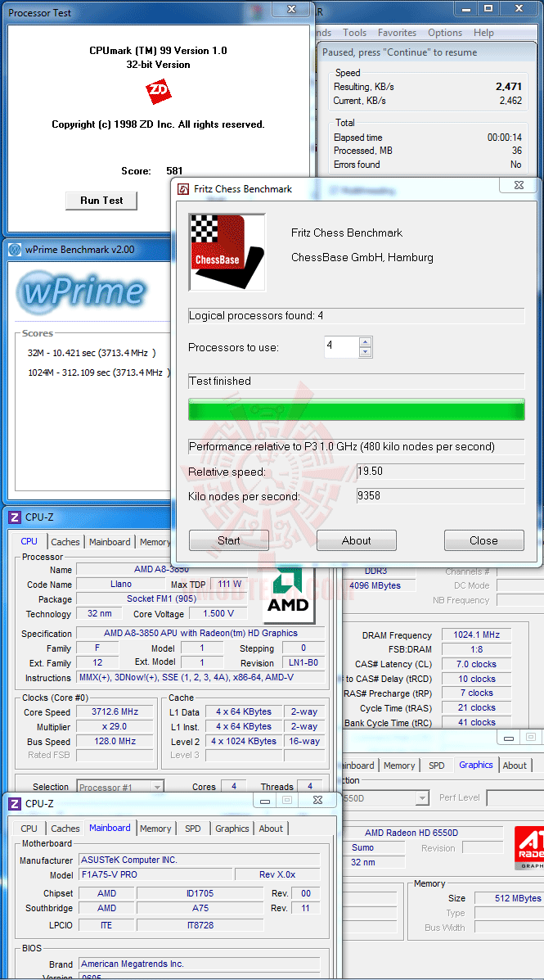Click the 512 MBytes graphics memory size
Viewport: 544px width, 980px height.
509,898
